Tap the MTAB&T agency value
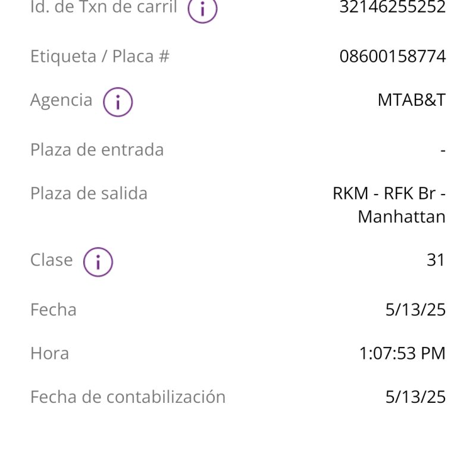Screen dimensions: 476x476 point(412,100)
